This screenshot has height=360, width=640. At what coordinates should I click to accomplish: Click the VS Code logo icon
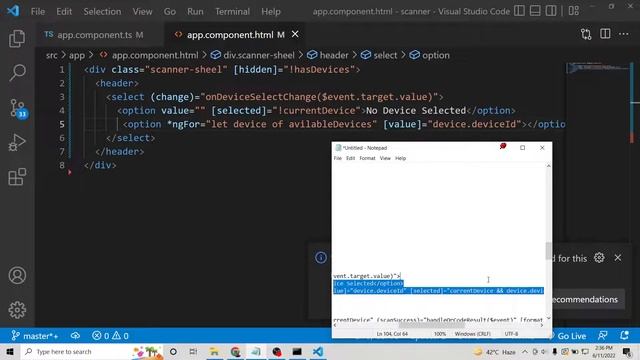click(x=13, y=11)
